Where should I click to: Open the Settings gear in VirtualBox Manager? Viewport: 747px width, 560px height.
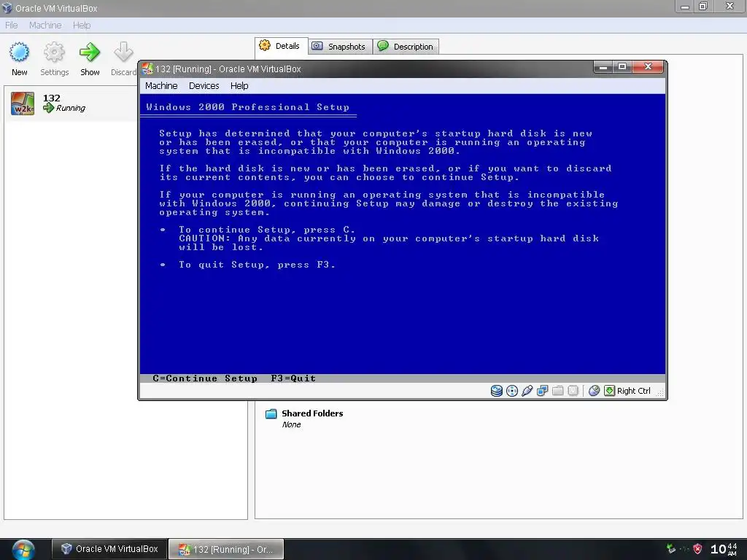54,52
